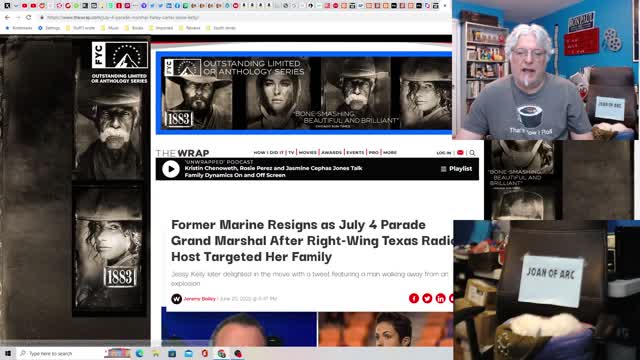
Task: Open the Office app from the taskbar
Action: [x=205, y=353]
